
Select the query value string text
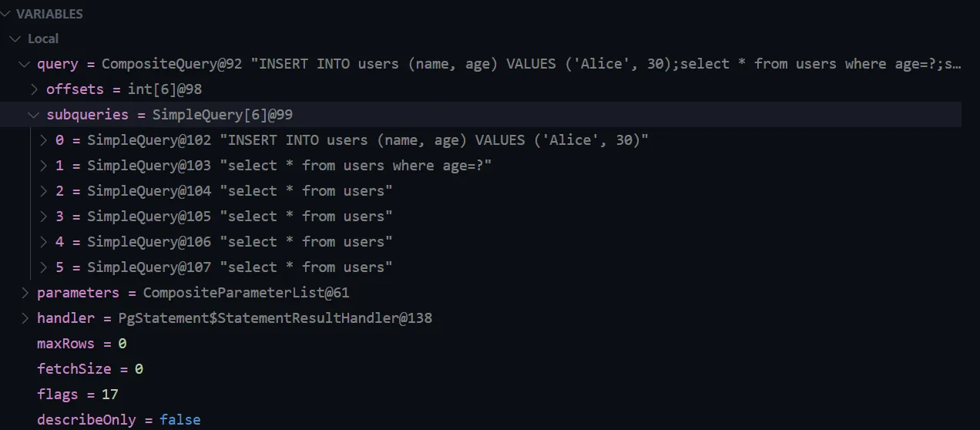(606, 64)
